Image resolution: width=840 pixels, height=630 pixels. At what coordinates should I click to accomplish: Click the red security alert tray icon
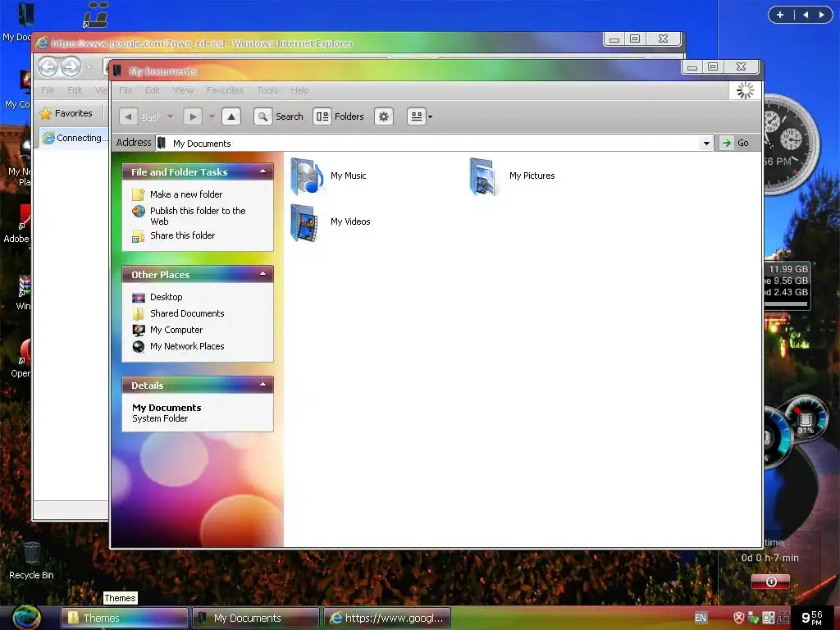pos(739,618)
